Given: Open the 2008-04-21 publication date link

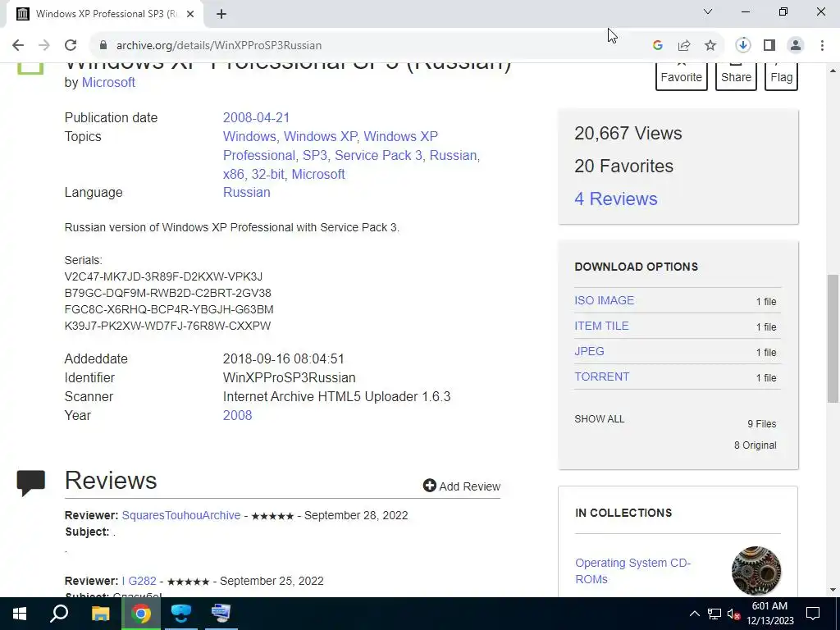Looking at the screenshot, I should point(256,117).
